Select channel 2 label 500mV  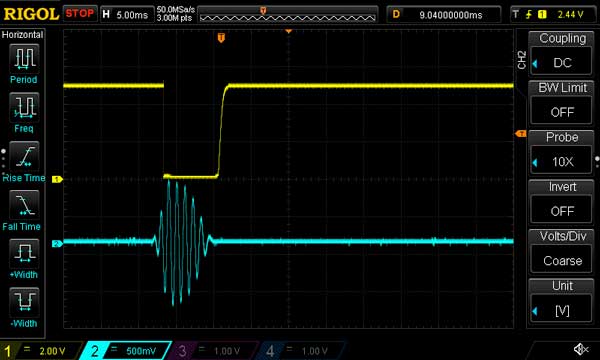(141, 351)
